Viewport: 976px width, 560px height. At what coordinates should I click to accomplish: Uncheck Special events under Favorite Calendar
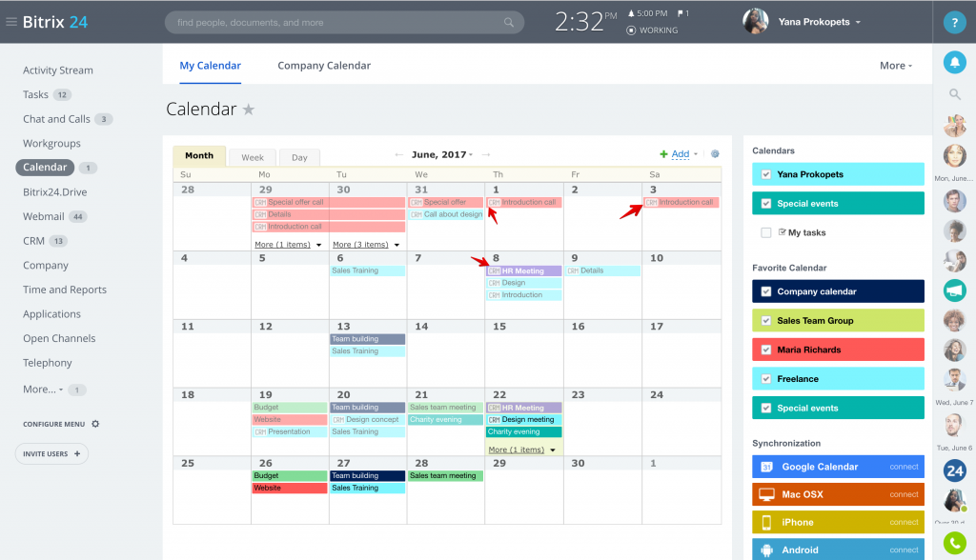pyautogui.click(x=766, y=409)
